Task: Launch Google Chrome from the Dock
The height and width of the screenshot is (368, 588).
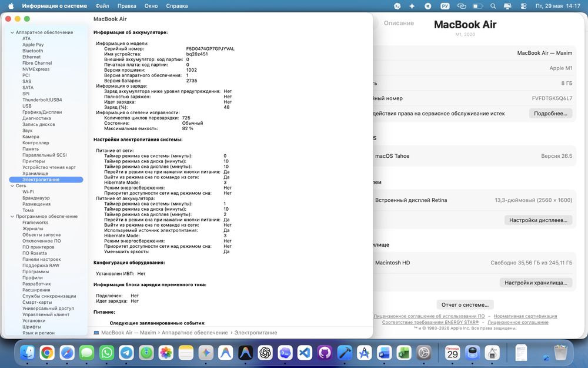Action: [47, 353]
